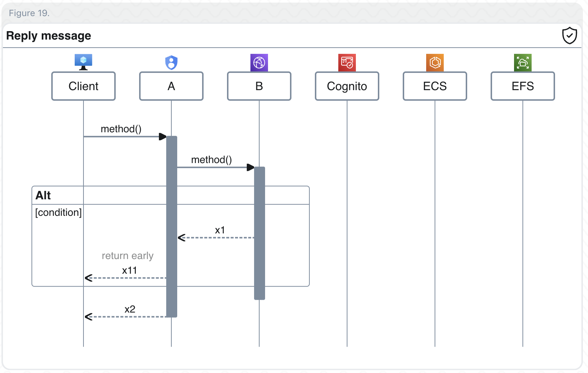This screenshot has height=373, width=588.
Task: Click the x11 return message label
Action: (129, 270)
